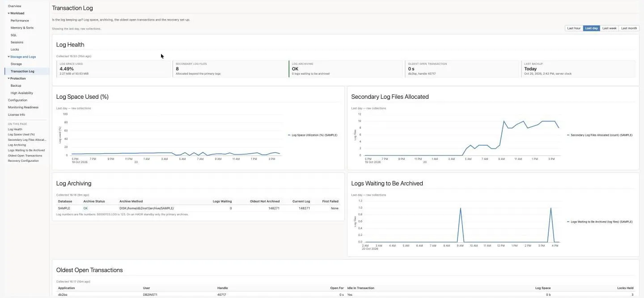The image size is (644, 298).
Task: Collapse the Protection section triangle
Action: (x=8, y=79)
